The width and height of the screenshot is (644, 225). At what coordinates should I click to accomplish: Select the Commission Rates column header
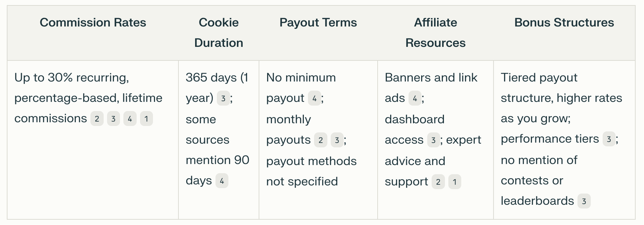(x=93, y=22)
